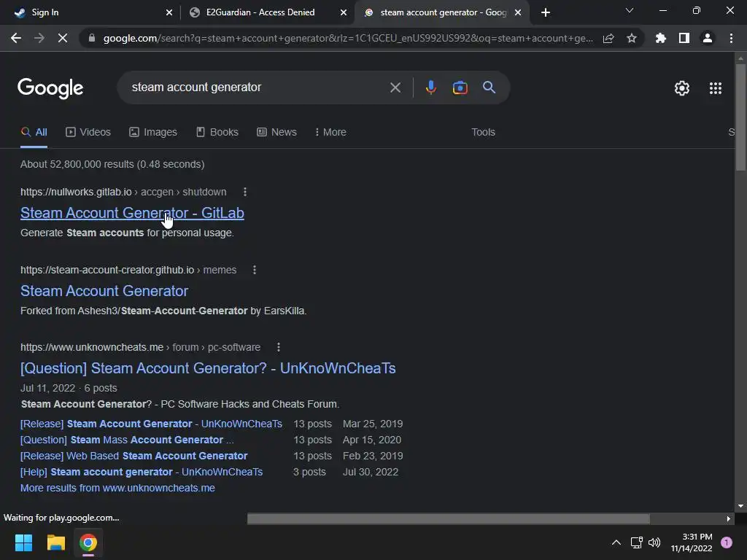Open the Chrome profile icon
The height and width of the screenshot is (560, 747).
708,38
